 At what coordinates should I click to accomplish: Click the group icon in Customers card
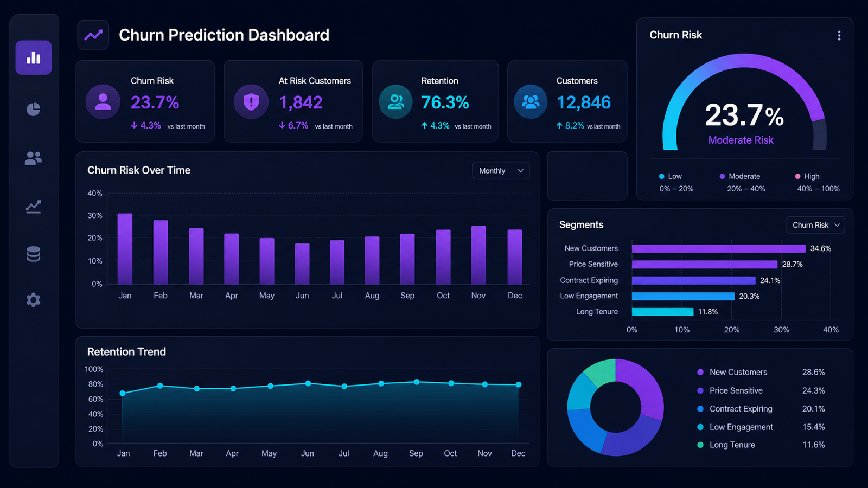tap(531, 101)
